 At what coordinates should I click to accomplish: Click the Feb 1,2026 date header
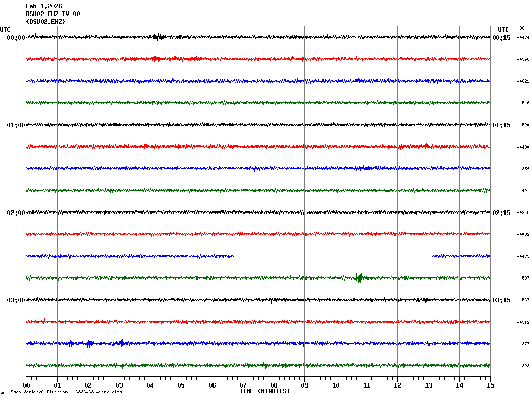click(44, 6)
